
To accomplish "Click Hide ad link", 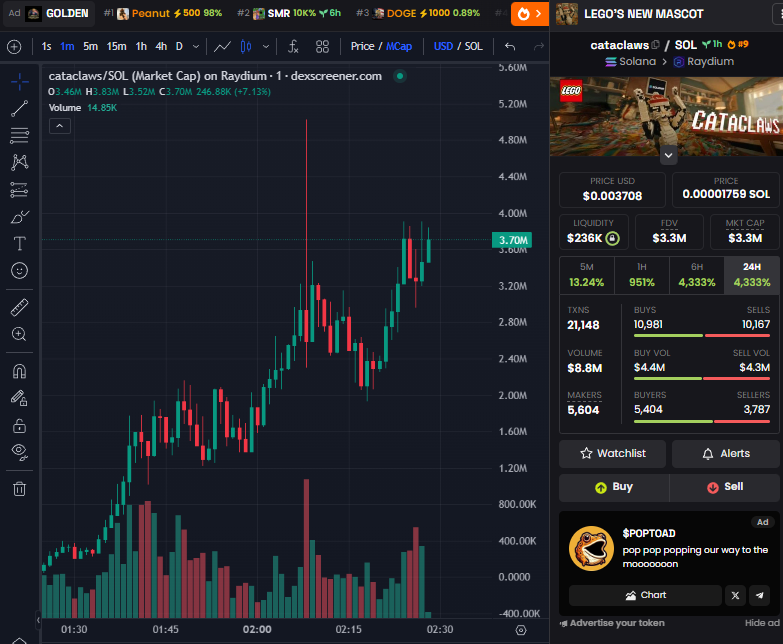I will coord(762,623).
